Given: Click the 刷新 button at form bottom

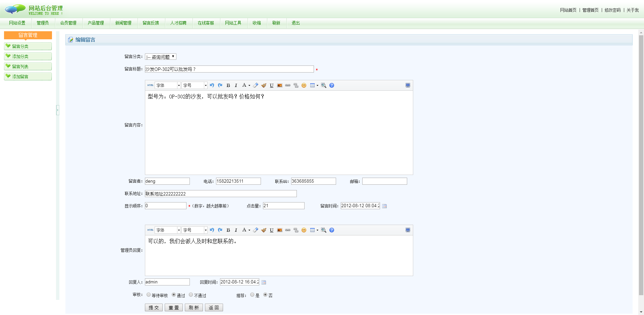Looking at the screenshot, I should point(194,308).
